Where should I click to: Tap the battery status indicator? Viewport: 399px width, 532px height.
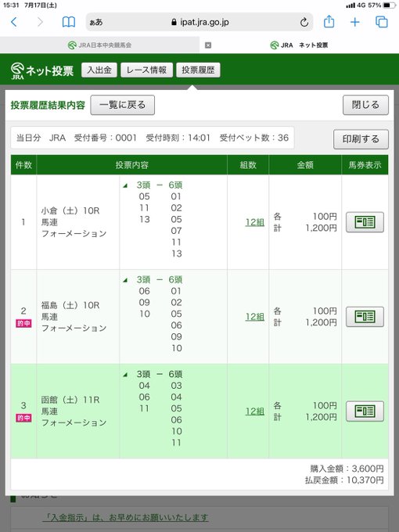(389, 5)
